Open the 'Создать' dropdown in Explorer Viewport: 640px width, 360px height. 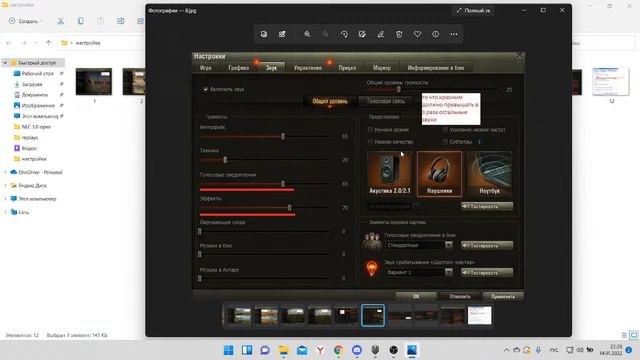pos(25,21)
